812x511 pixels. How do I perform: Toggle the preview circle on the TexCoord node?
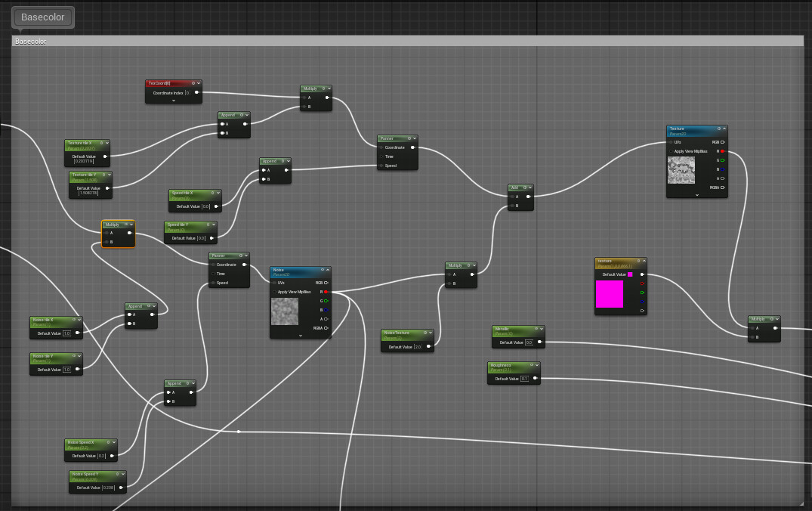point(193,83)
